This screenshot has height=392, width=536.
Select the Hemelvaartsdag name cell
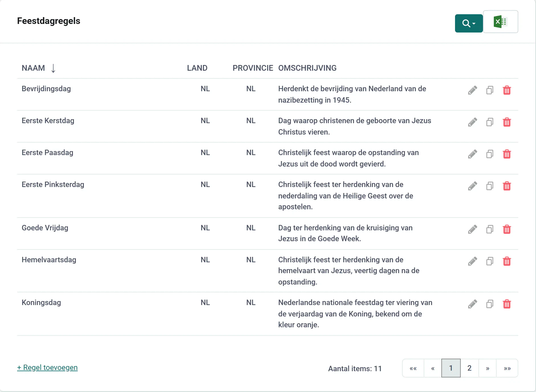(49, 260)
